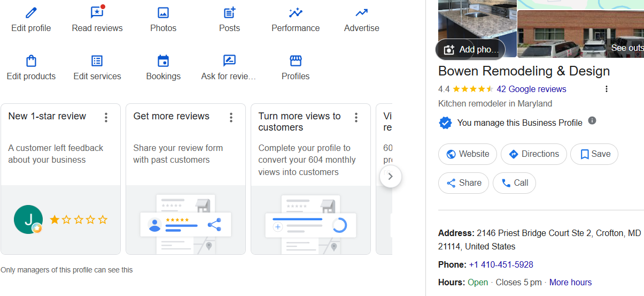Viewport: 644px width, 296px height.
Task: Click See outside street view thumbnail
Action: tap(580, 34)
